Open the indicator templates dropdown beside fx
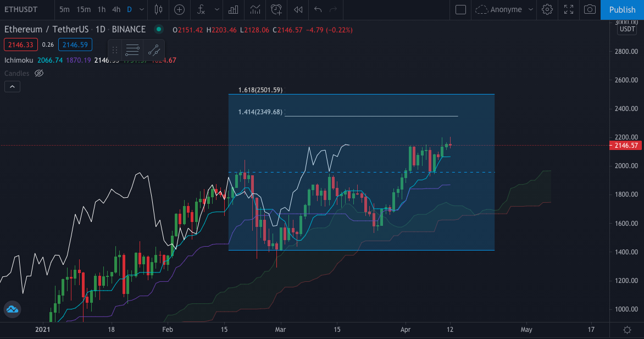The height and width of the screenshot is (339, 644). 216,9
